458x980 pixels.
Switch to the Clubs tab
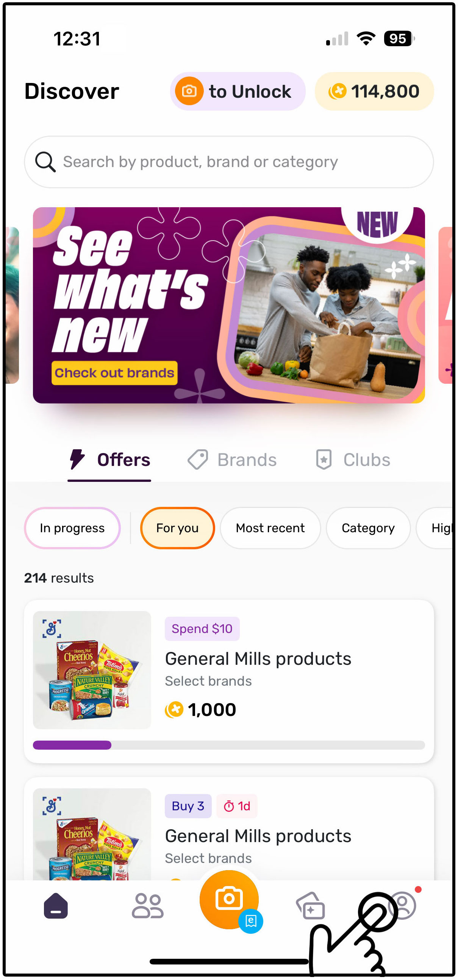pos(353,460)
